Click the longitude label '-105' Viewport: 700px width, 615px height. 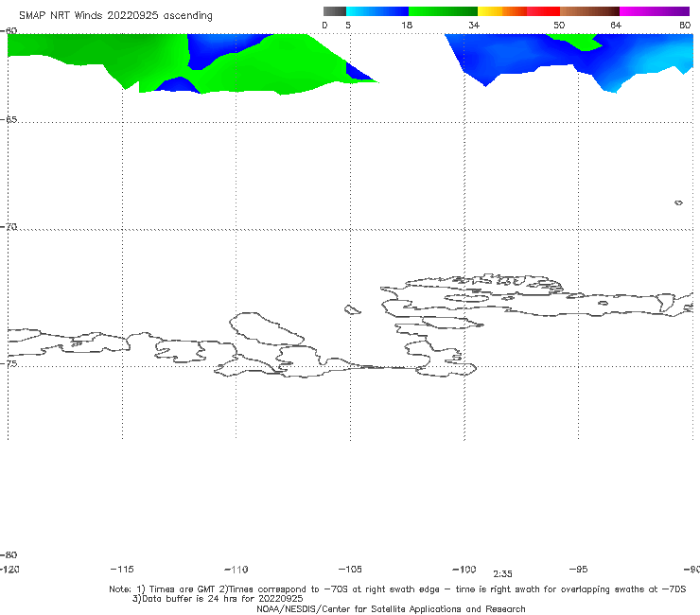point(350,569)
